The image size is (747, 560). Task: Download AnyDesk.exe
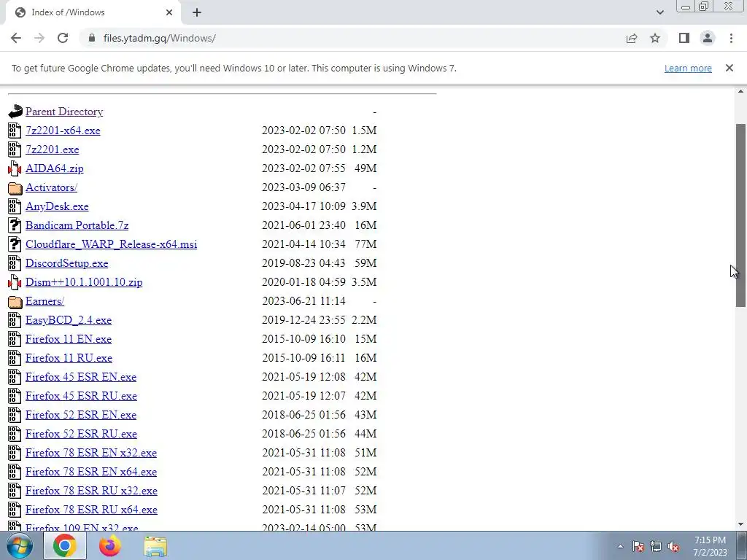coord(57,206)
